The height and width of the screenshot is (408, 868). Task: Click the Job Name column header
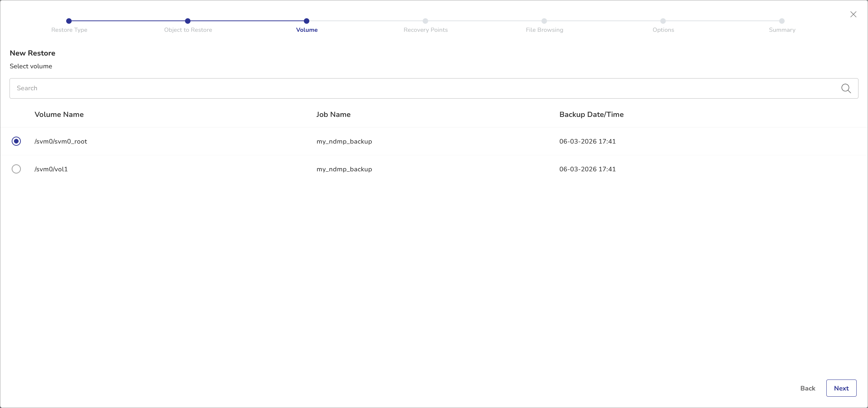click(333, 115)
